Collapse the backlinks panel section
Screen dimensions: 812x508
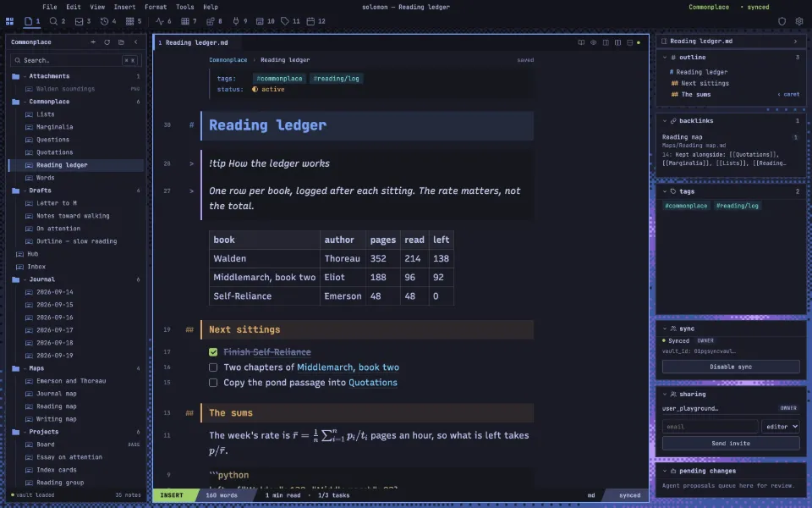[665, 121]
